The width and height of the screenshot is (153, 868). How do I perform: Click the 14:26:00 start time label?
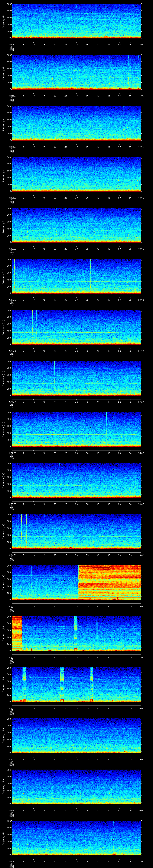pos(12,657)
